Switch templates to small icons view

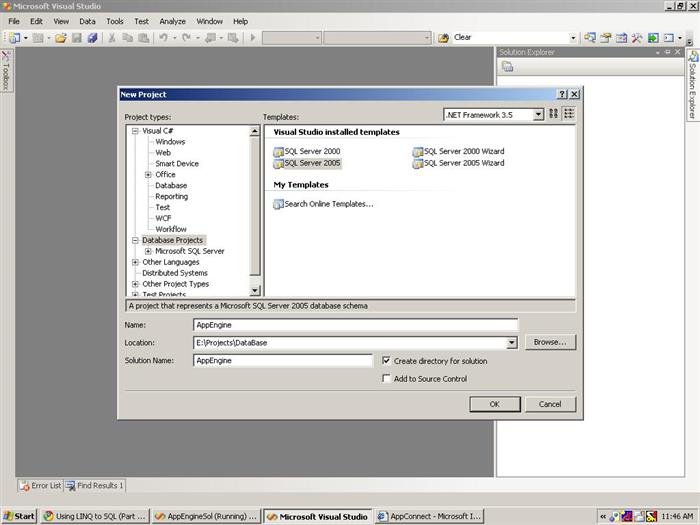(569, 114)
